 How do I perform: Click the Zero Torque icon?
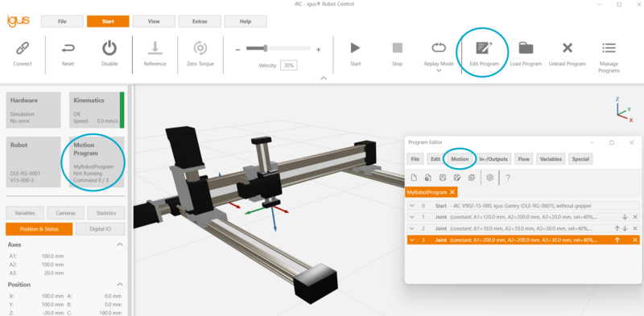pos(200,48)
